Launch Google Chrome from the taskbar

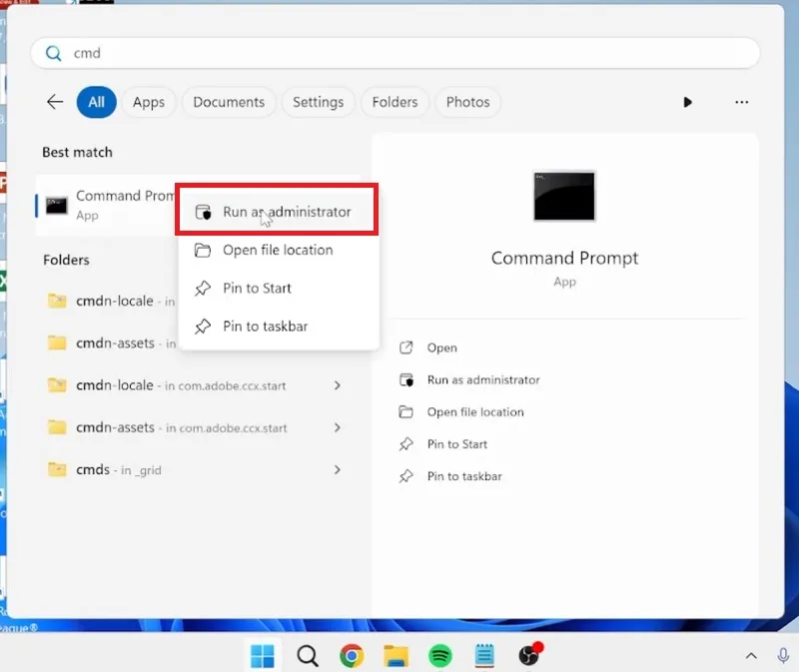coord(352,656)
